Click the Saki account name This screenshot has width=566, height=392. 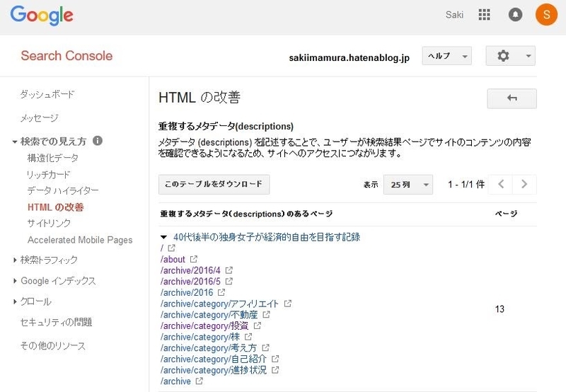pos(454,15)
